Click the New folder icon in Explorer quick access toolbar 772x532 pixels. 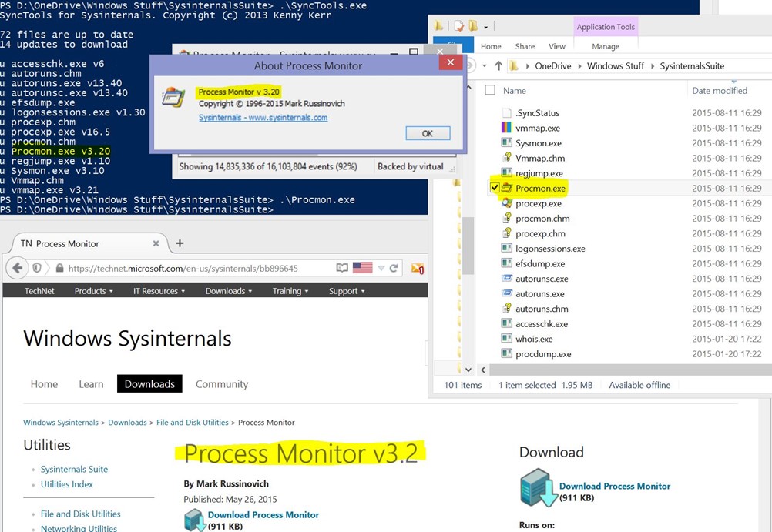pos(473,25)
